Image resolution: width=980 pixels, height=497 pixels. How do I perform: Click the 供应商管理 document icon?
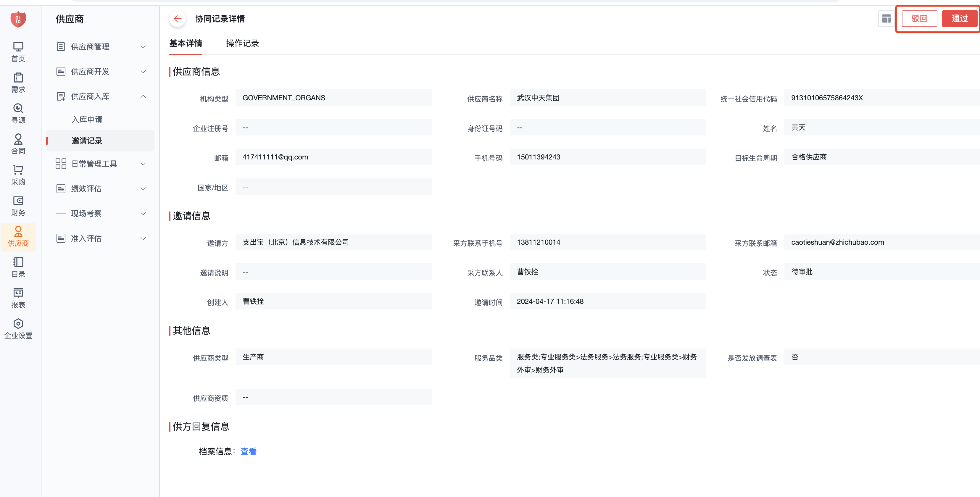61,47
